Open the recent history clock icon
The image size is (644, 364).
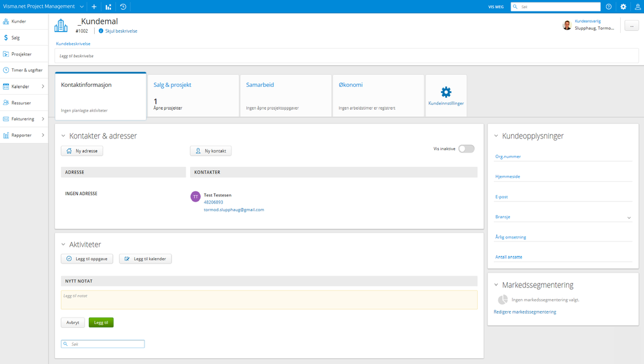123,6
